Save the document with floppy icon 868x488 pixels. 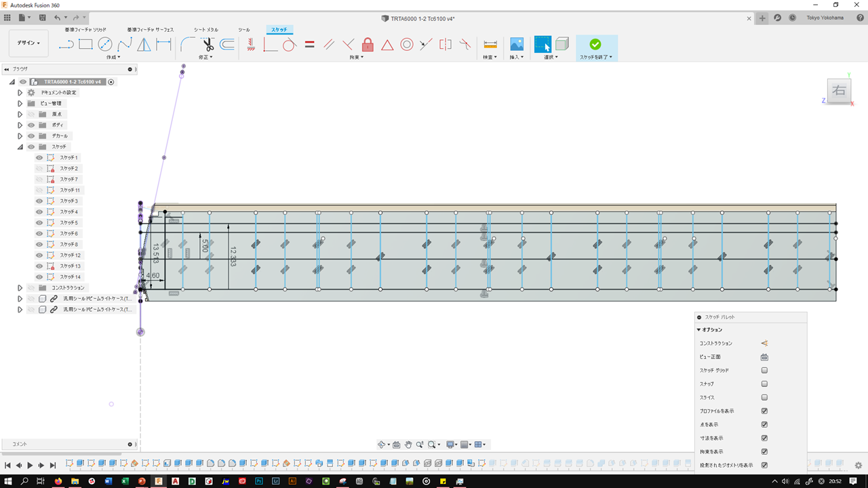click(x=43, y=18)
